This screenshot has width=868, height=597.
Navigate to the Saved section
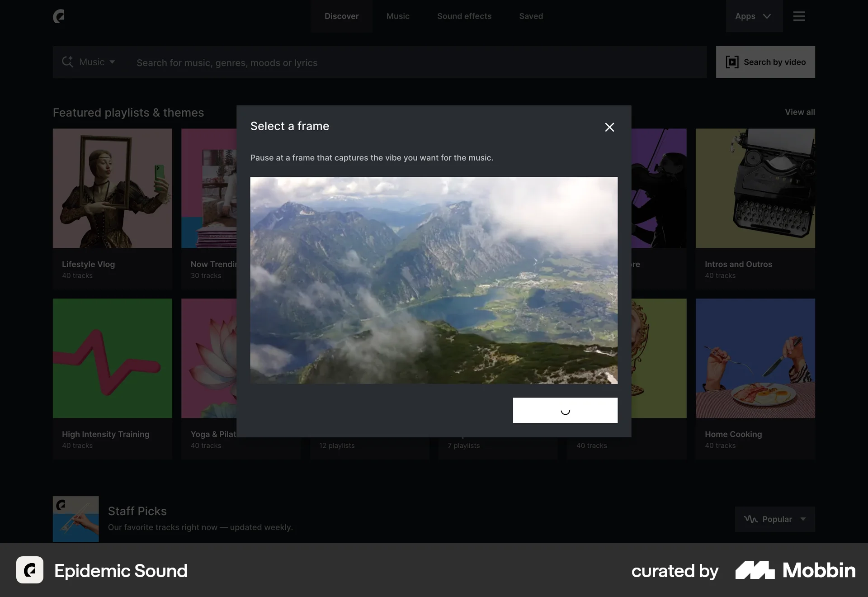point(531,16)
